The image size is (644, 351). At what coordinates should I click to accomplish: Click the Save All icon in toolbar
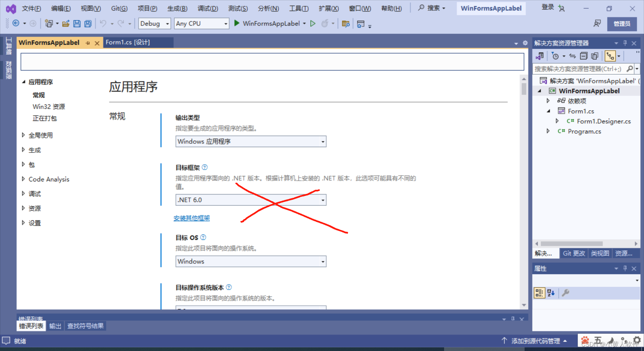(88, 24)
